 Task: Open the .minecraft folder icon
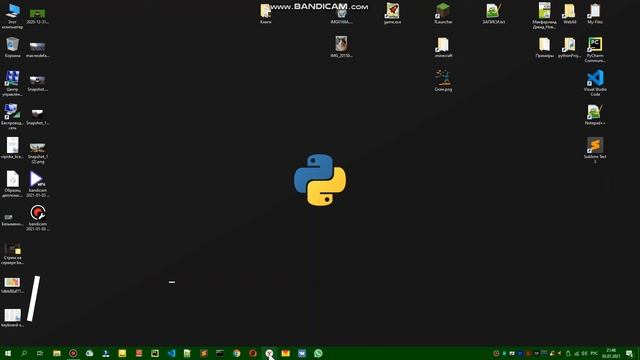(x=443, y=47)
